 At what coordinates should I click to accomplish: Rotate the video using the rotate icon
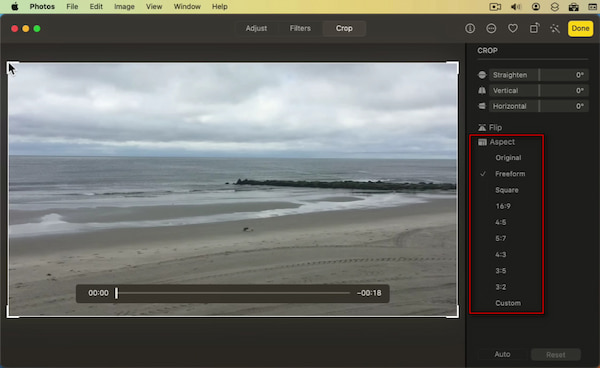pyautogui.click(x=534, y=28)
